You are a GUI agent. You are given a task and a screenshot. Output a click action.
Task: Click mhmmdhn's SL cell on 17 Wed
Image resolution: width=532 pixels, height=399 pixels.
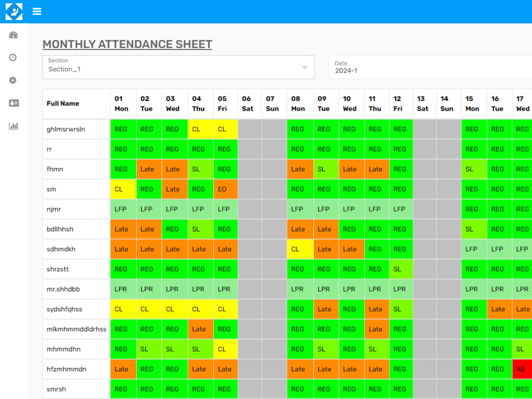point(522,349)
